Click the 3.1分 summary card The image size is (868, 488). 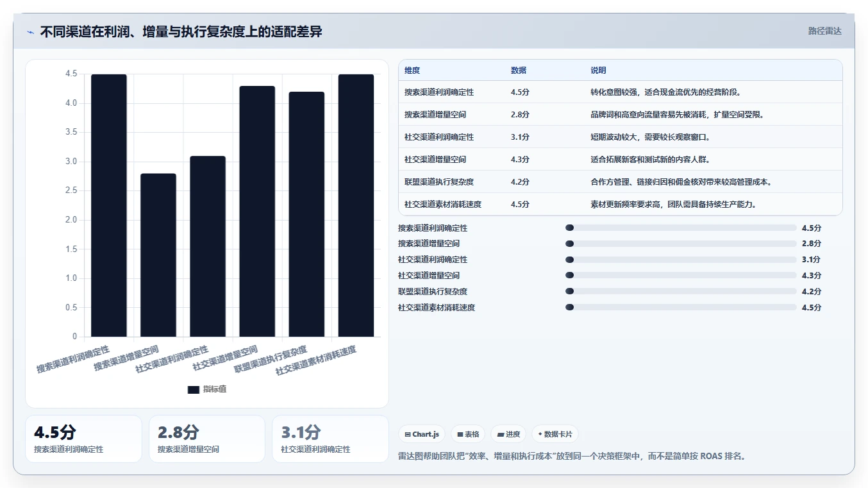[x=330, y=439]
